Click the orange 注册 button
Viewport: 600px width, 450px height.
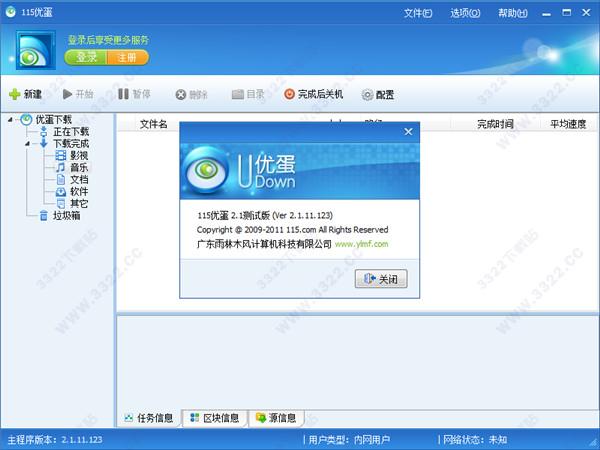(x=127, y=57)
